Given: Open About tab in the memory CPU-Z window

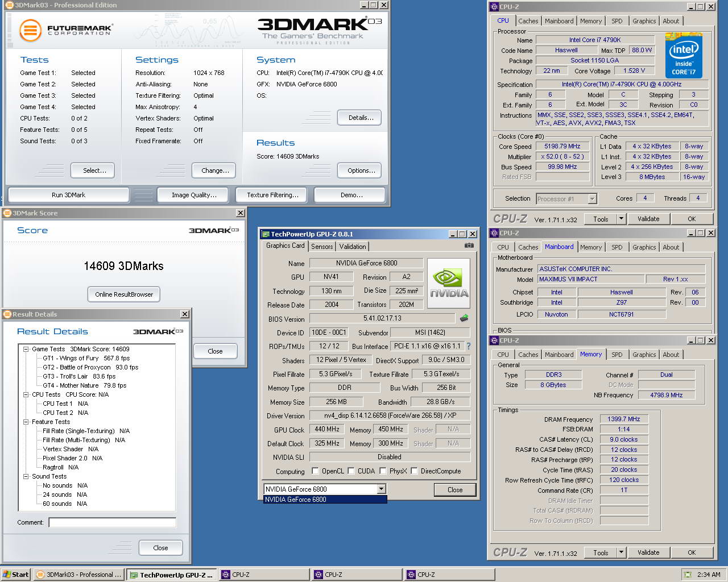Looking at the screenshot, I should coord(671,355).
